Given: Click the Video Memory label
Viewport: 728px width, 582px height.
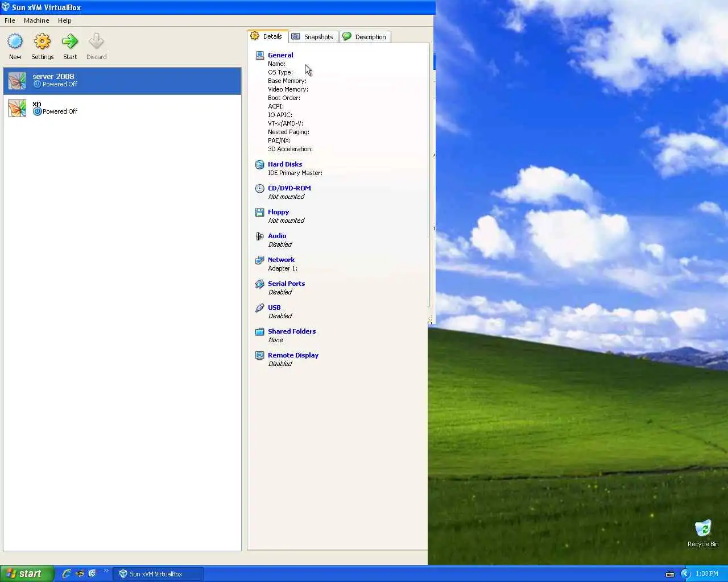Looking at the screenshot, I should (288, 89).
